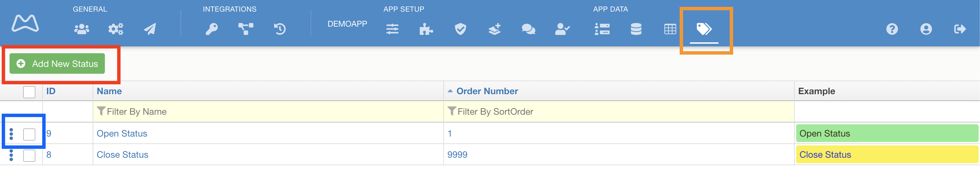
Task: Click the DEMOAPP label in the navbar
Action: (347, 24)
